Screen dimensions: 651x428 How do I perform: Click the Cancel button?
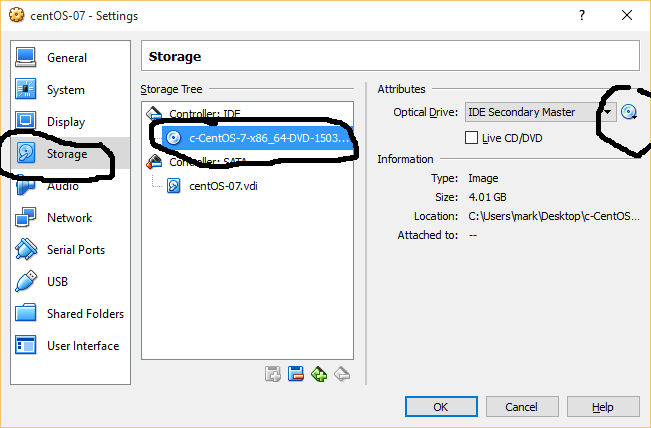522,407
